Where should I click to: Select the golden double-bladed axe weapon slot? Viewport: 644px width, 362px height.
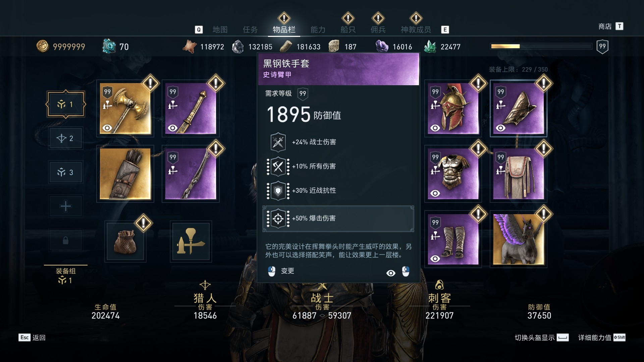click(125, 108)
